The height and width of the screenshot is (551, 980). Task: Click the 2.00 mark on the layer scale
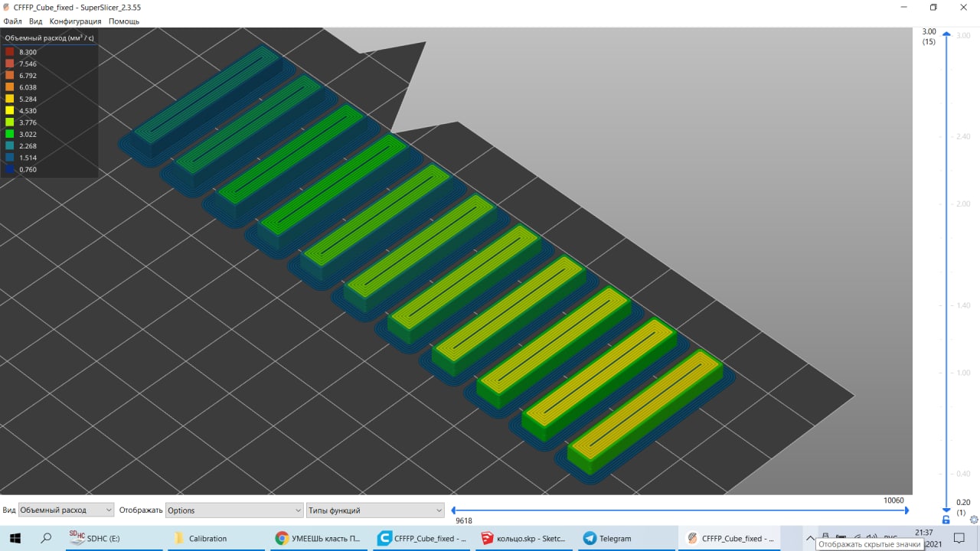[x=963, y=204]
